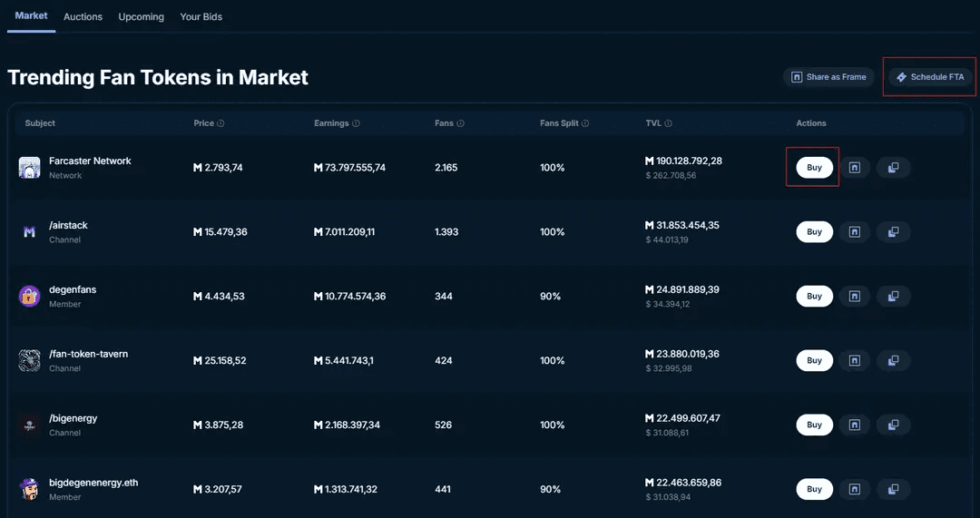Select the /bigenergy subject name
This screenshot has width=980, height=518.
(x=73, y=418)
